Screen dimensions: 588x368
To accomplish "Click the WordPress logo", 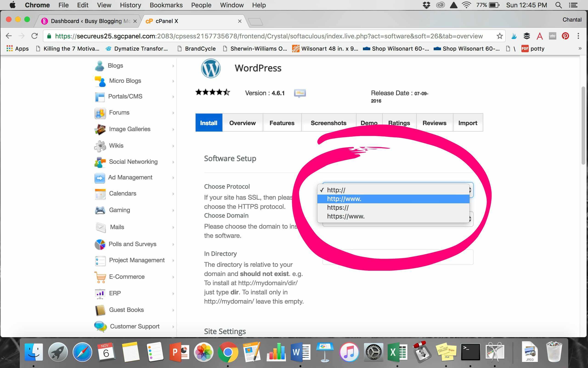I will coord(211,68).
